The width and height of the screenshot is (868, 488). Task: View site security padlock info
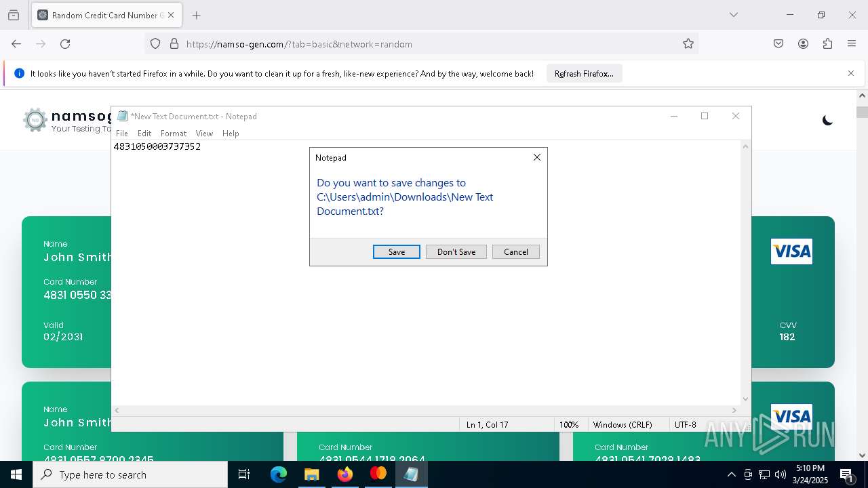[x=174, y=44]
